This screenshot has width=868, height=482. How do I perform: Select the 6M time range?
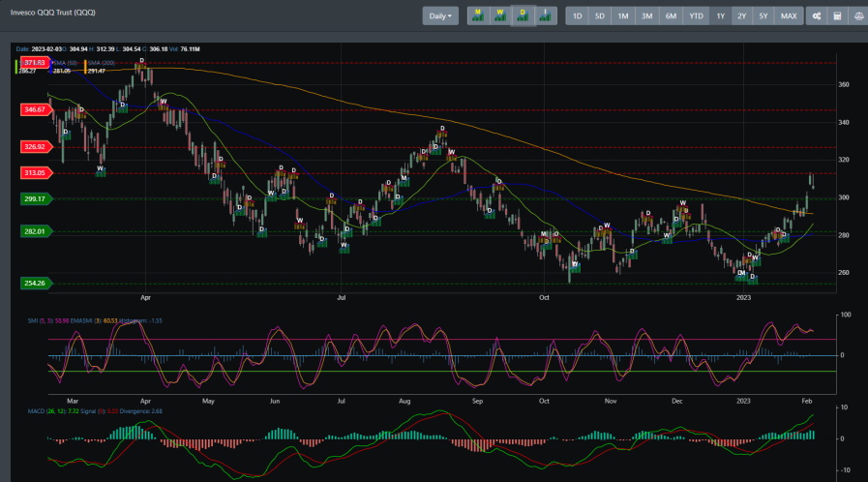tap(671, 16)
